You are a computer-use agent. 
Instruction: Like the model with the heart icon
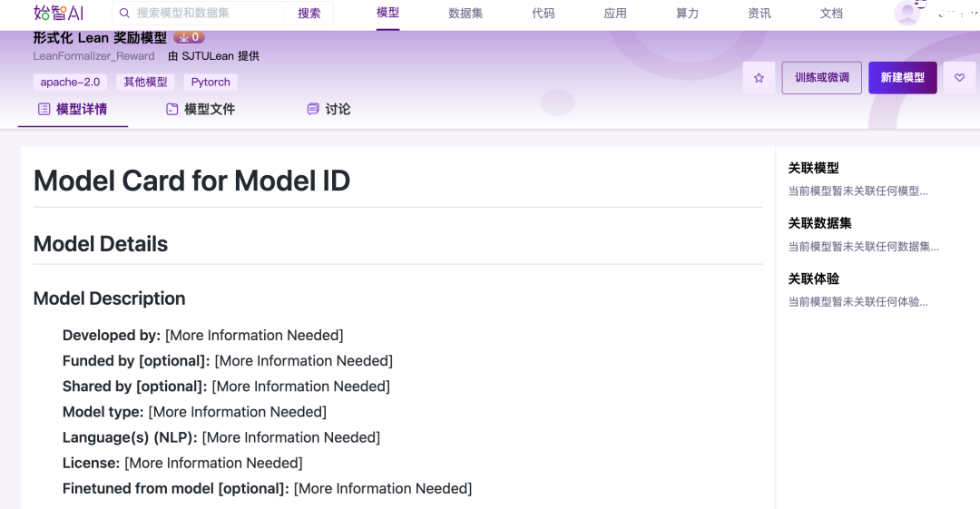click(959, 77)
